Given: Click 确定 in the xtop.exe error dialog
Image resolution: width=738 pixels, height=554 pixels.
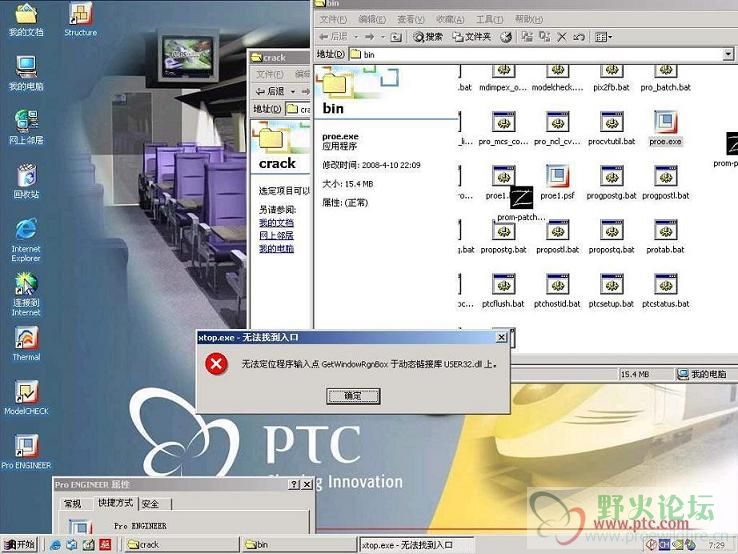Looking at the screenshot, I should point(353,396).
